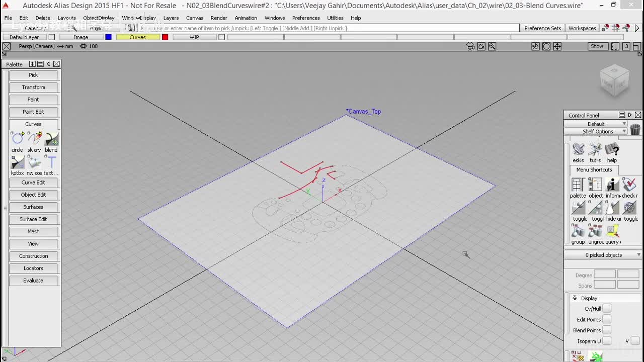The width and height of the screenshot is (644, 362).
Task: Toggle the viewport maximize window icon
Action: point(637,46)
